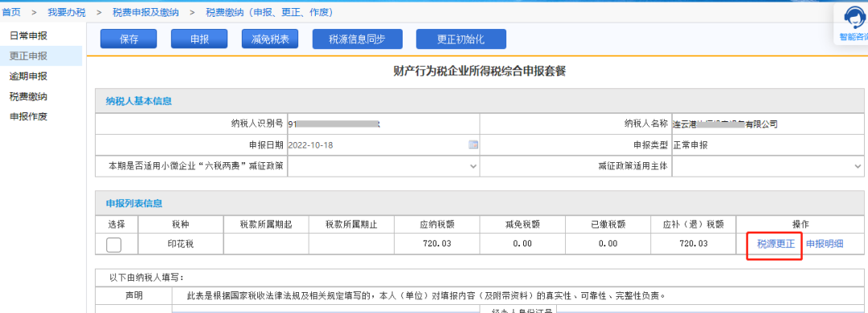Click 税源信息同步 button
Image resolution: width=868 pixels, height=313 pixels.
(x=357, y=39)
